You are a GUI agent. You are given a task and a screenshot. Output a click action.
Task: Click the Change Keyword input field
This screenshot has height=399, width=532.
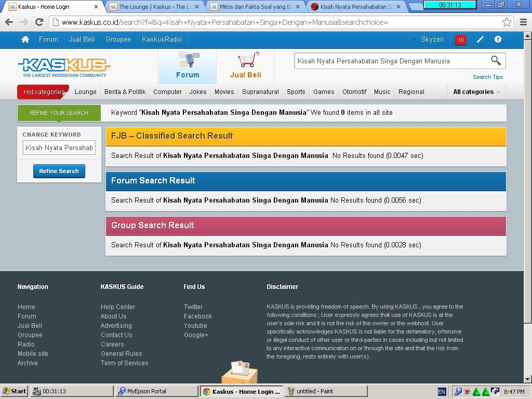(59, 148)
